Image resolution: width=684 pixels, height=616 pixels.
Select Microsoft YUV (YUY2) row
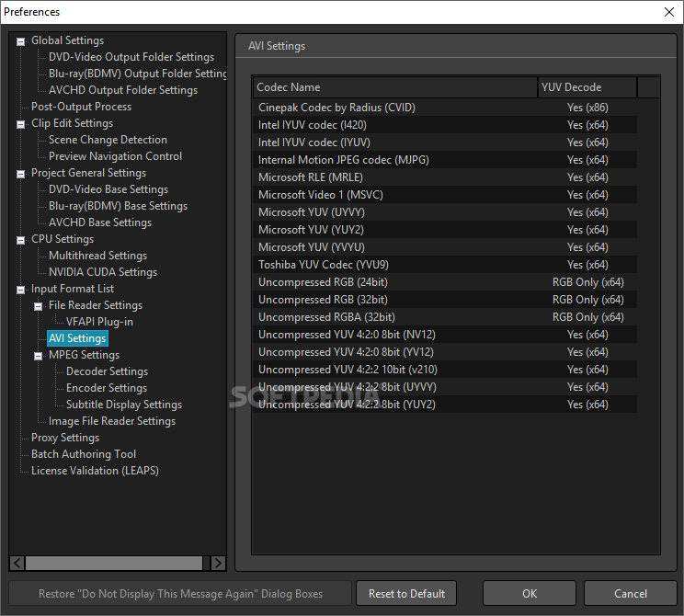(x=445, y=230)
